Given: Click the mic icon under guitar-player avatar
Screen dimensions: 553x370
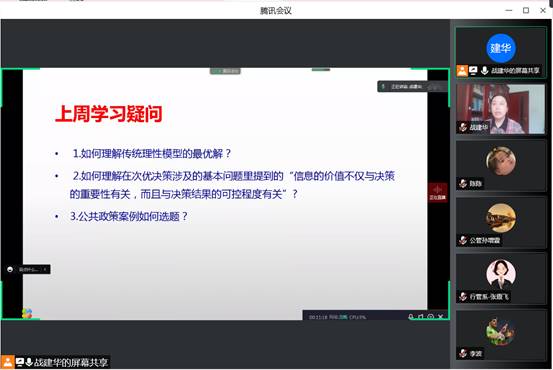Looking at the screenshot, I should tap(463, 353).
